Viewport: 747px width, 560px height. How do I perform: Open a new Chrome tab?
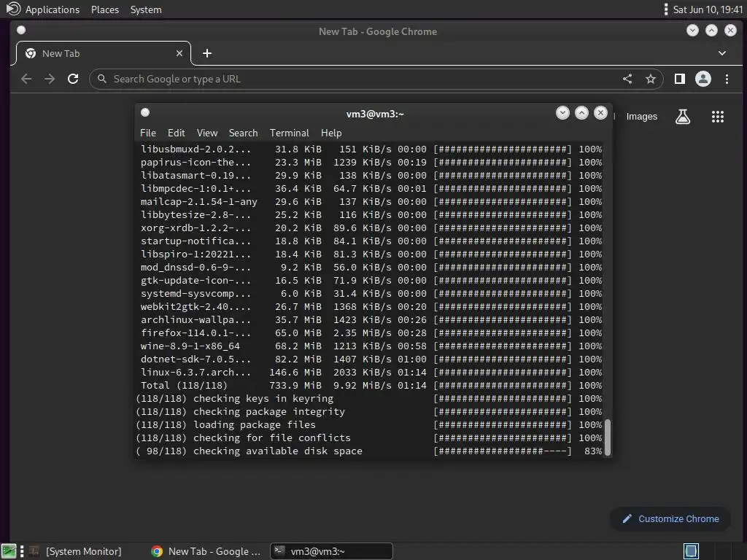[x=207, y=53]
